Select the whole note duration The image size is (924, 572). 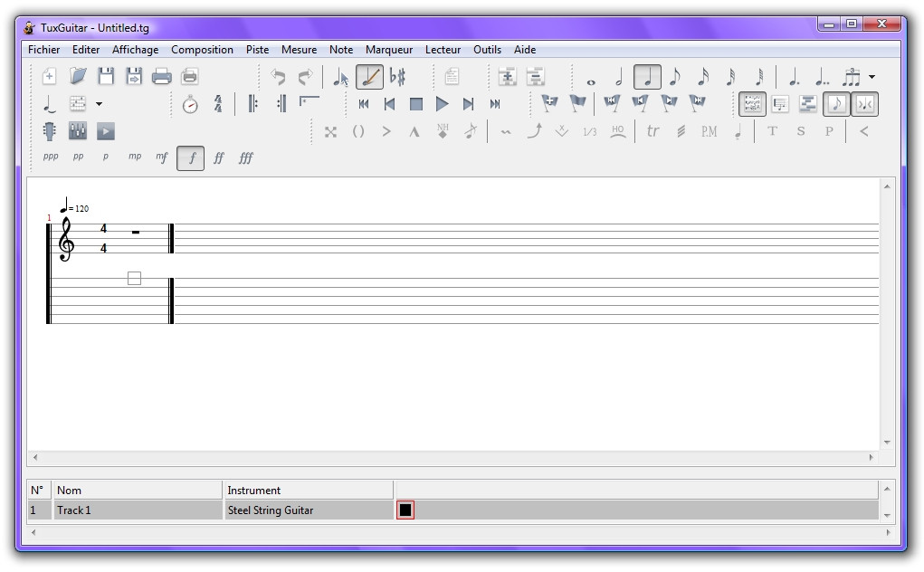[x=590, y=79]
